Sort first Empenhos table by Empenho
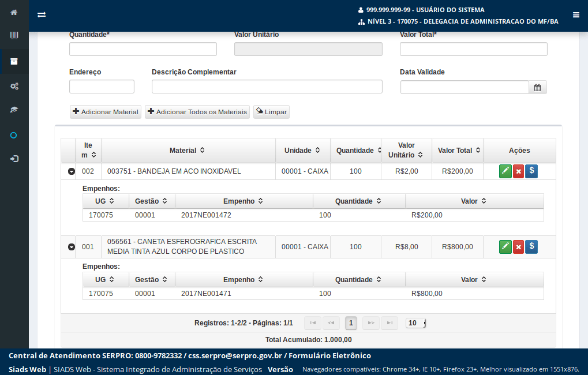 pos(261,201)
